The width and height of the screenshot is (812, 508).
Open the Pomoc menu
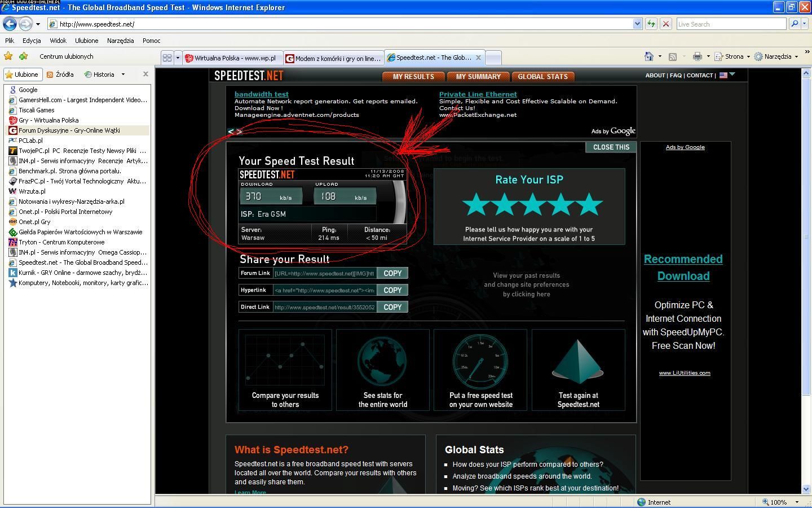point(152,41)
